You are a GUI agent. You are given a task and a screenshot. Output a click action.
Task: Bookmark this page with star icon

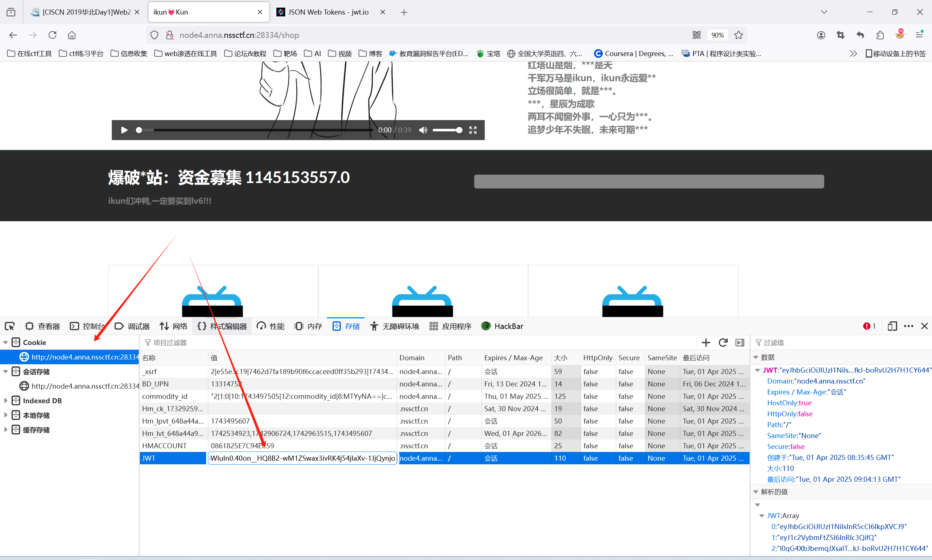[739, 35]
